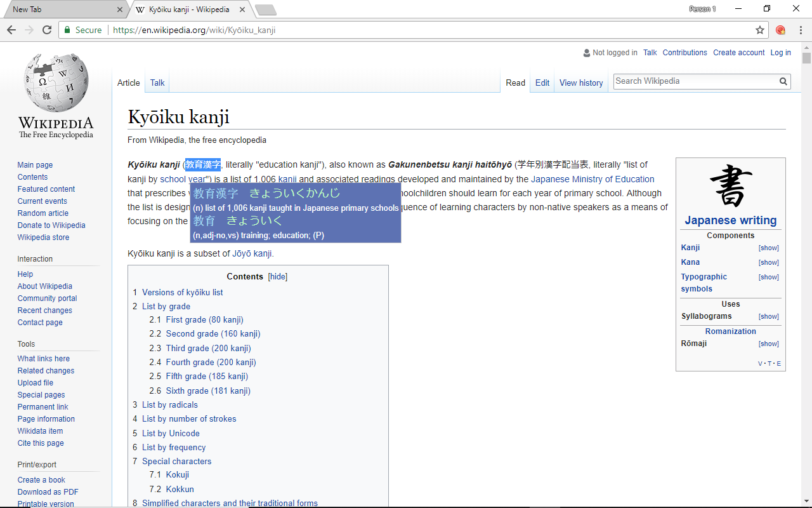The height and width of the screenshot is (508, 812).
Task: Open the Japanese Ministry of Education link
Action: [x=593, y=179]
